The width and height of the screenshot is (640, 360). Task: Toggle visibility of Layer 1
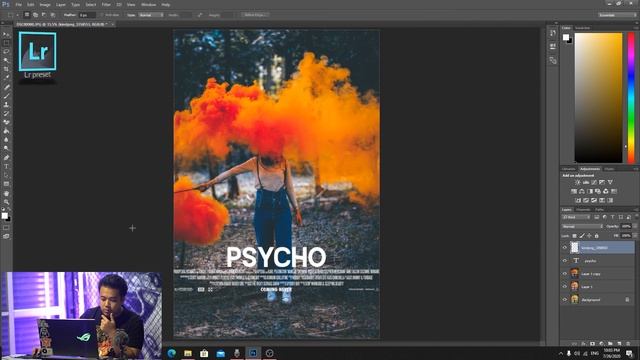[565, 287]
